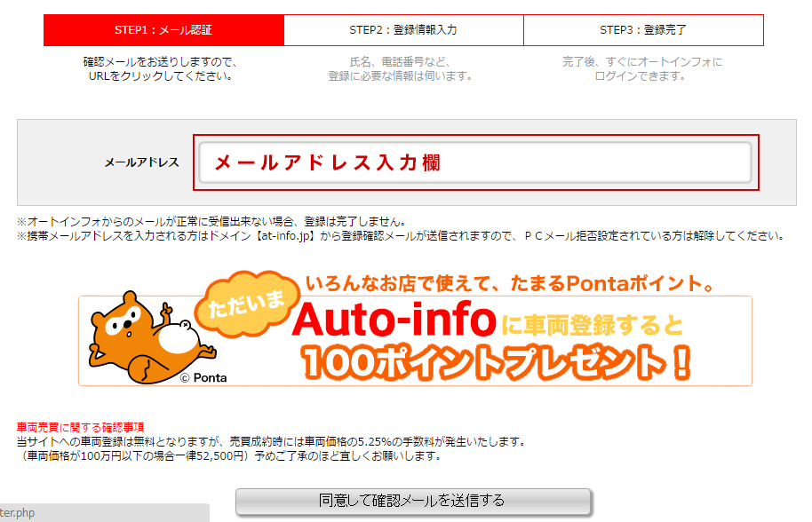Click the red 車両売買に関する確認事項 heading

click(x=80, y=427)
